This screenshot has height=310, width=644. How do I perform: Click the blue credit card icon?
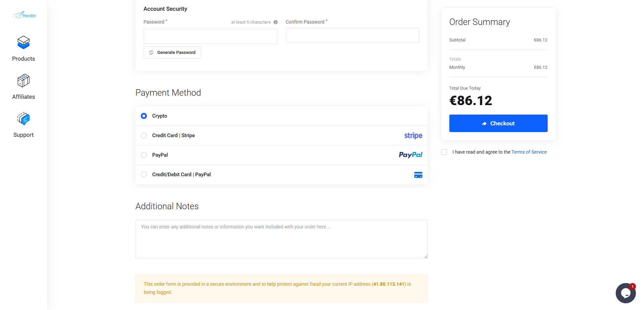pos(418,175)
